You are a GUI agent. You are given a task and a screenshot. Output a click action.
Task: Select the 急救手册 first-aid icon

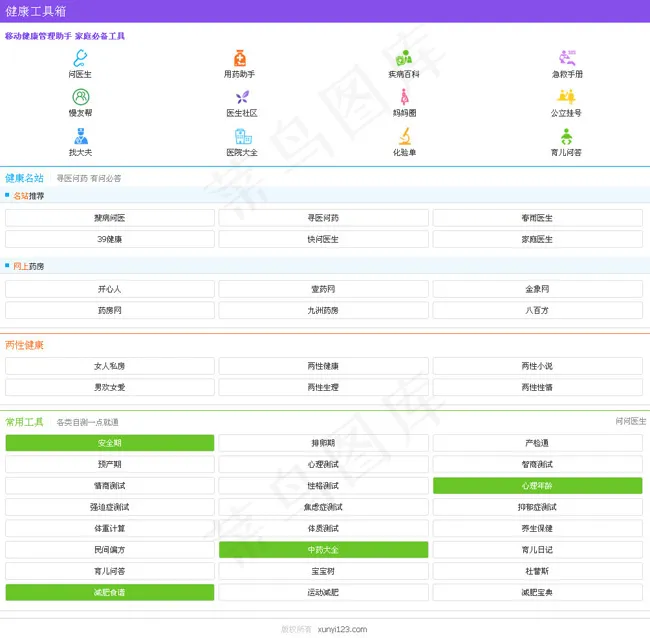point(566,59)
